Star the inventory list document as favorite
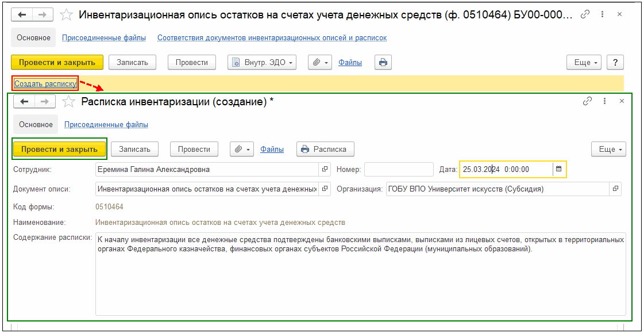 (x=67, y=15)
